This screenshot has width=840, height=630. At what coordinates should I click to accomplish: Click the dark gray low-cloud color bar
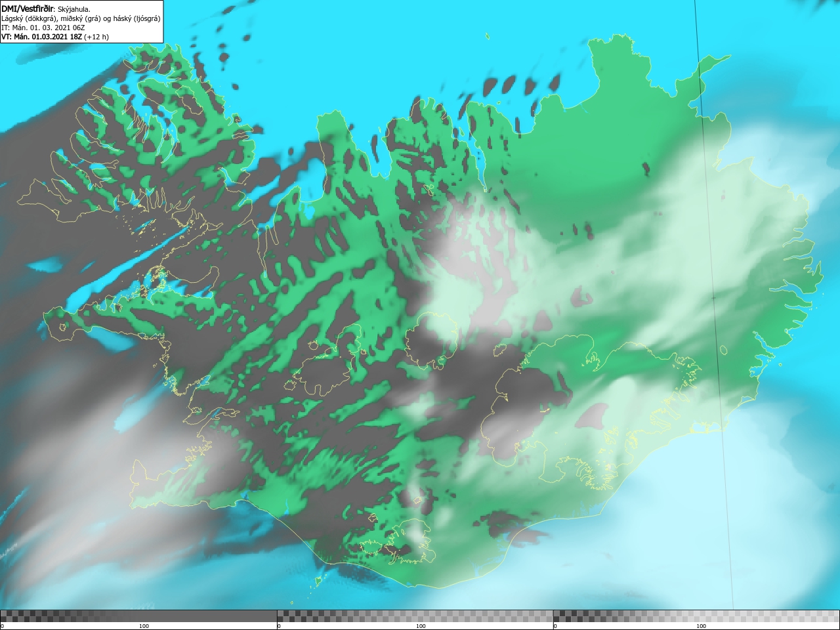(138, 616)
